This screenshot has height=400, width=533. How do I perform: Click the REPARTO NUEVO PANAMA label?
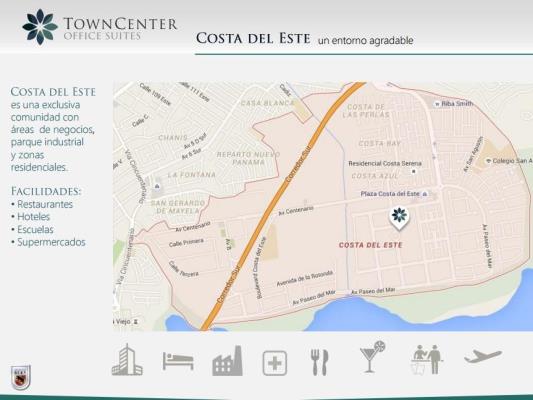pos(248,158)
